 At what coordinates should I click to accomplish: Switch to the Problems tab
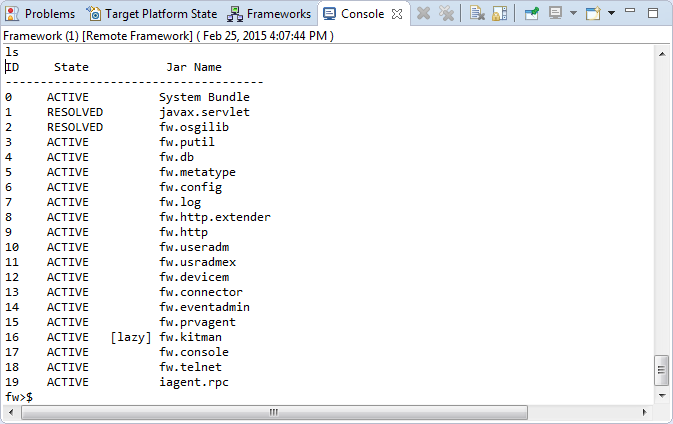41,14
